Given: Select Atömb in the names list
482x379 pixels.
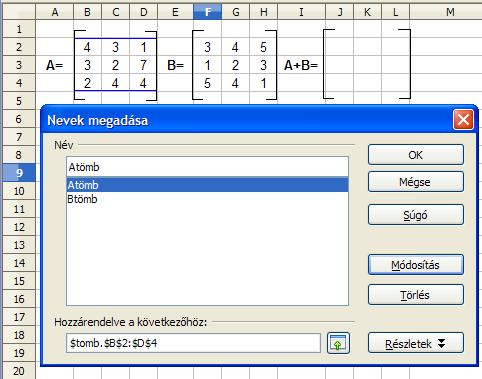Looking at the screenshot, I should click(x=207, y=185).
